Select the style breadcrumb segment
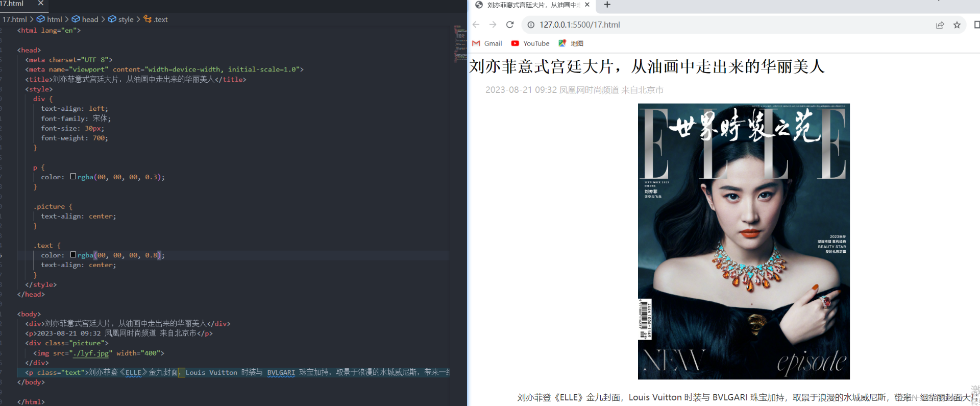 point(121,19)
